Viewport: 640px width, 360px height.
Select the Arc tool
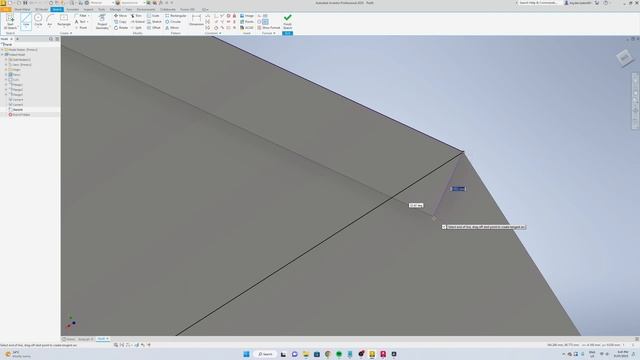point(50,20)
